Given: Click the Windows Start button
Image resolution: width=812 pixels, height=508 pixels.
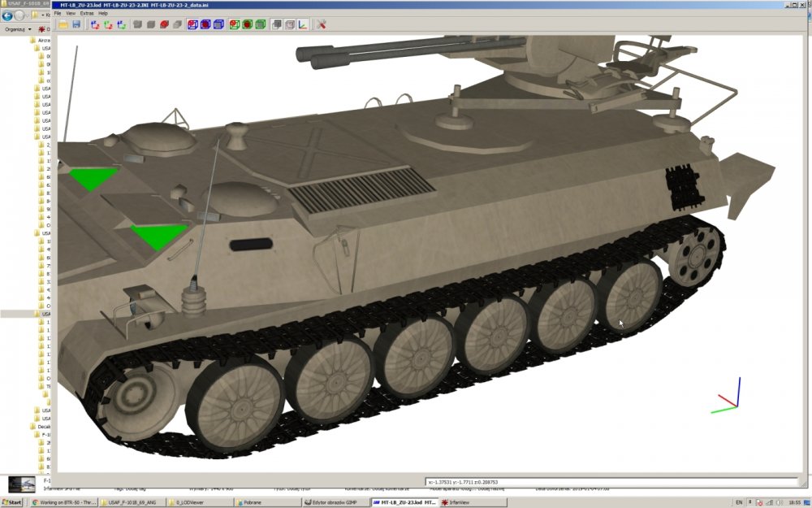Looking at the screenshot, I should click(x=12, y=502).
